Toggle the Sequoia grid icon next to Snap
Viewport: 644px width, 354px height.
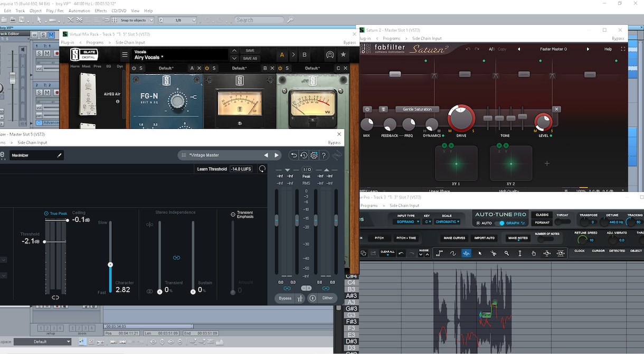(x=114, y=20)
